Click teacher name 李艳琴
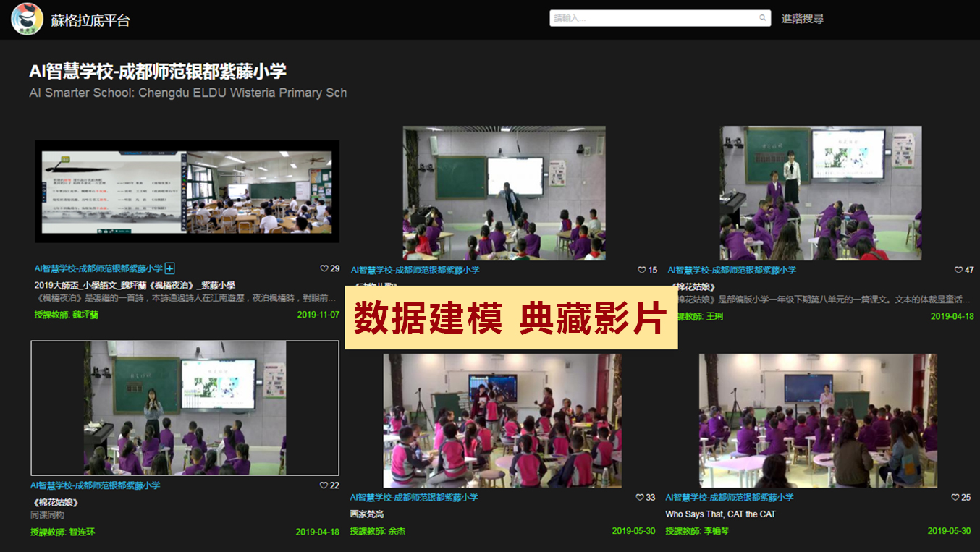 [x=716, y=531]
